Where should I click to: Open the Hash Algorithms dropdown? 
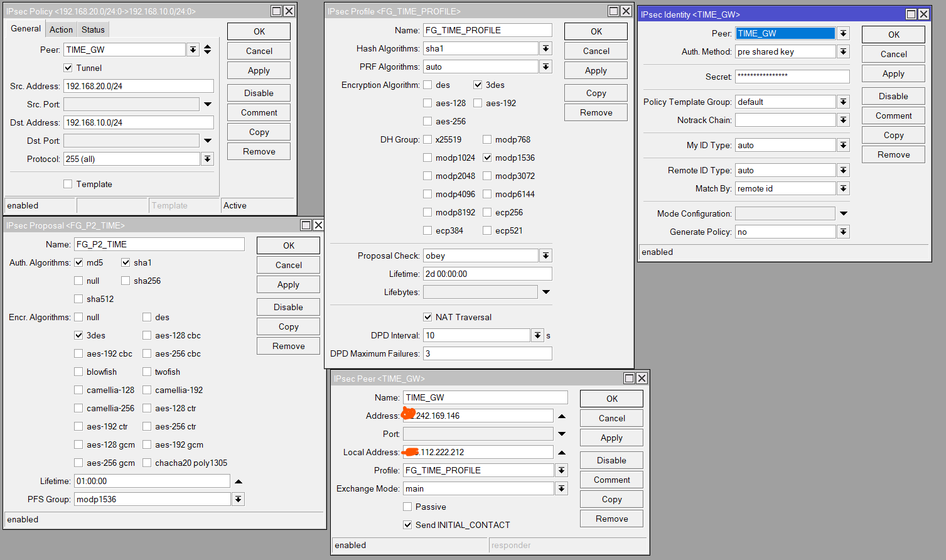546,48
